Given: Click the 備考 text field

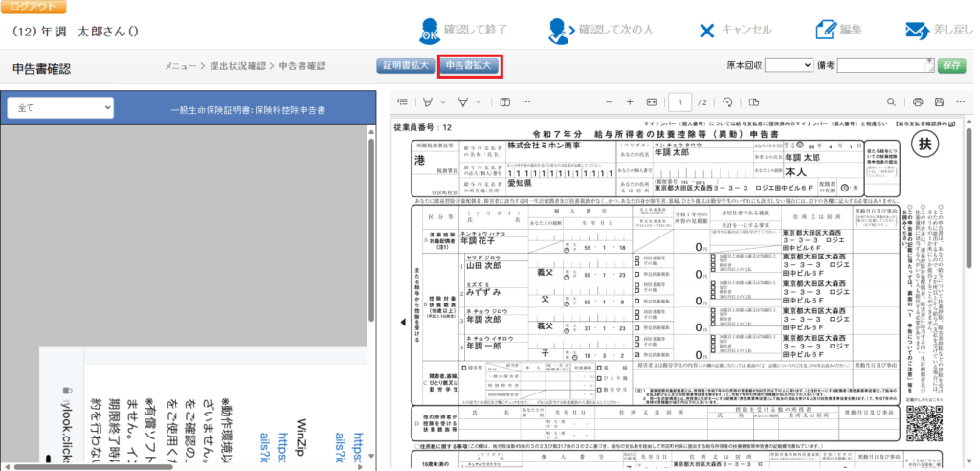Looking at the screenshot, I should click(x=886, y=65).
